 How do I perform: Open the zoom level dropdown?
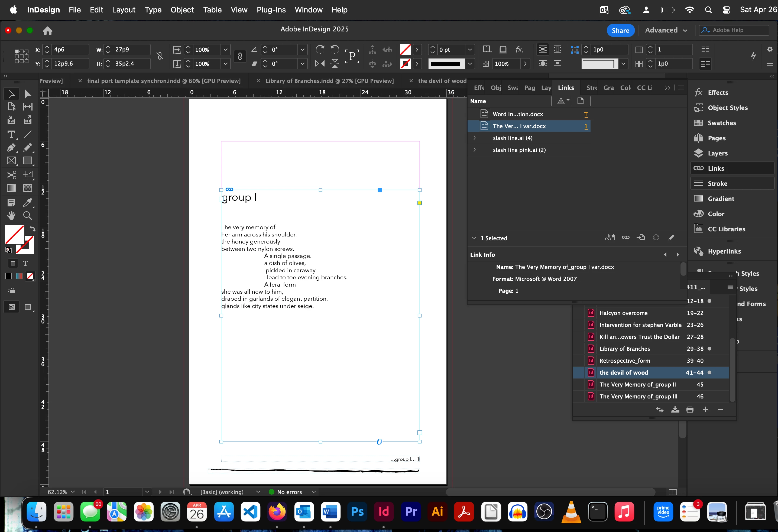tap(73, 492)
